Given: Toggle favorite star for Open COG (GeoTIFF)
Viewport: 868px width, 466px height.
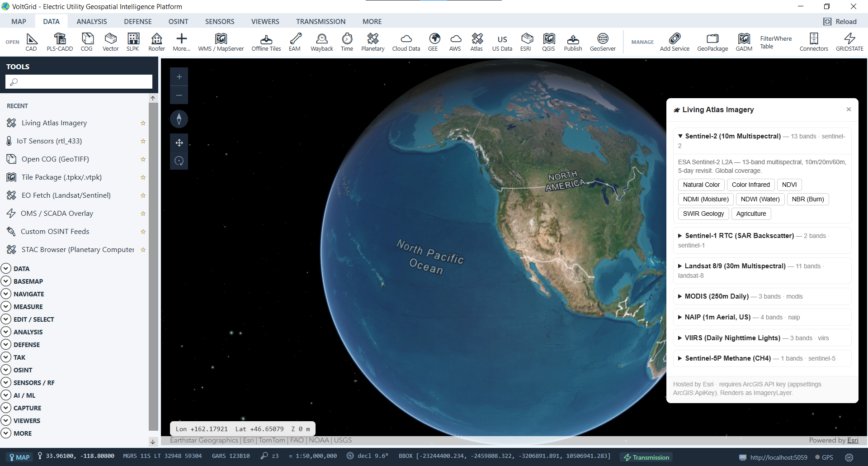Looking at the screenshot, I should click(143, 159).
